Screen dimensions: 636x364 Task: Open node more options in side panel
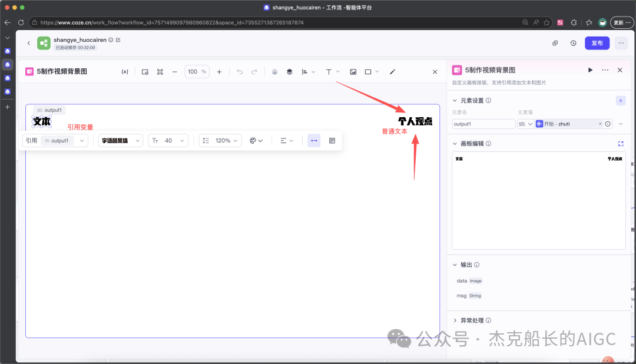click(x=605, y=70)
